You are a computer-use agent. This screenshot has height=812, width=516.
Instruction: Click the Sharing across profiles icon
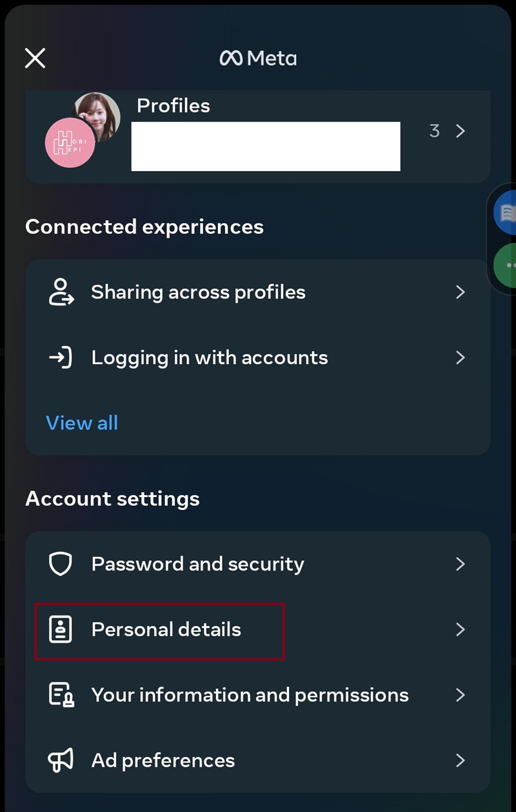click(x=61, y=292)
